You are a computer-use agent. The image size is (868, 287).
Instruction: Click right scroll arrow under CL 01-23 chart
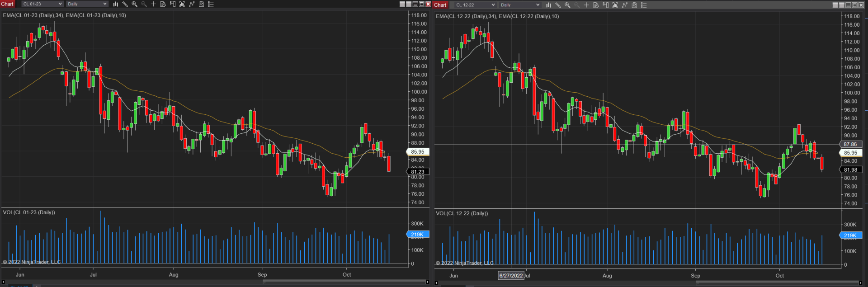(x=428, y=282)
